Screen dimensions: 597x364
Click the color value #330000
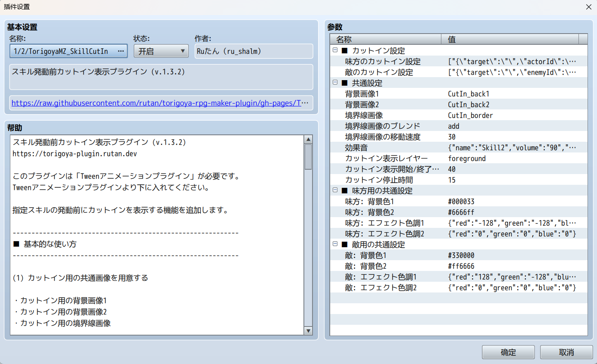[461, 255]
